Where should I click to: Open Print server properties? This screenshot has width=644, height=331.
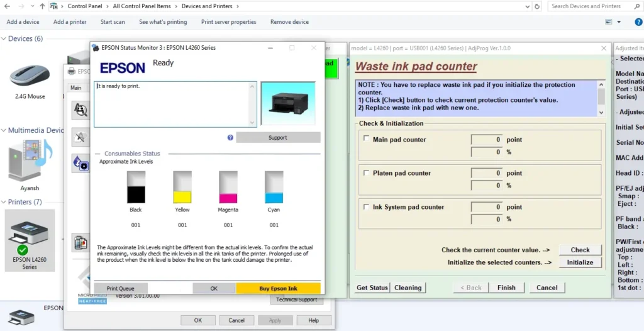click(x=229, y=22)
